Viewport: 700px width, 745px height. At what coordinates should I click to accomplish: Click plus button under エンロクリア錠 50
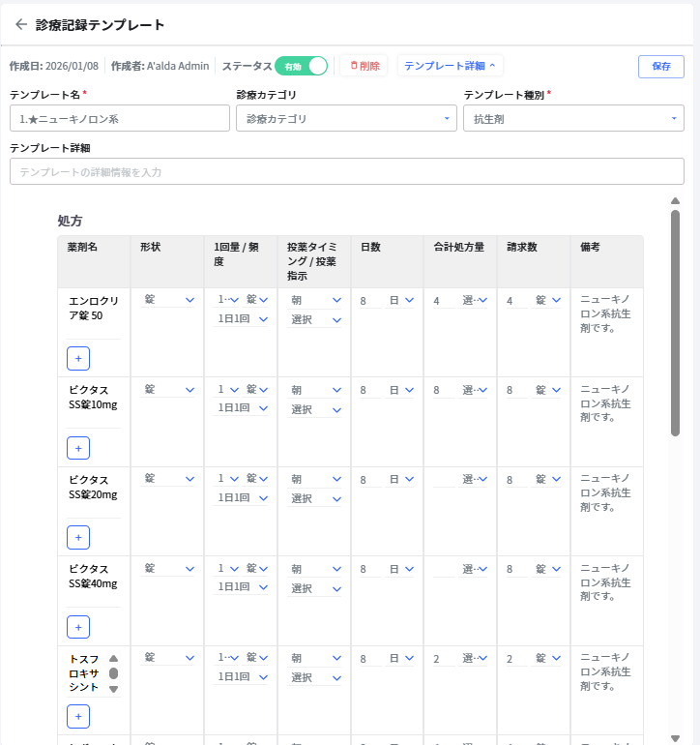[78, 358]
